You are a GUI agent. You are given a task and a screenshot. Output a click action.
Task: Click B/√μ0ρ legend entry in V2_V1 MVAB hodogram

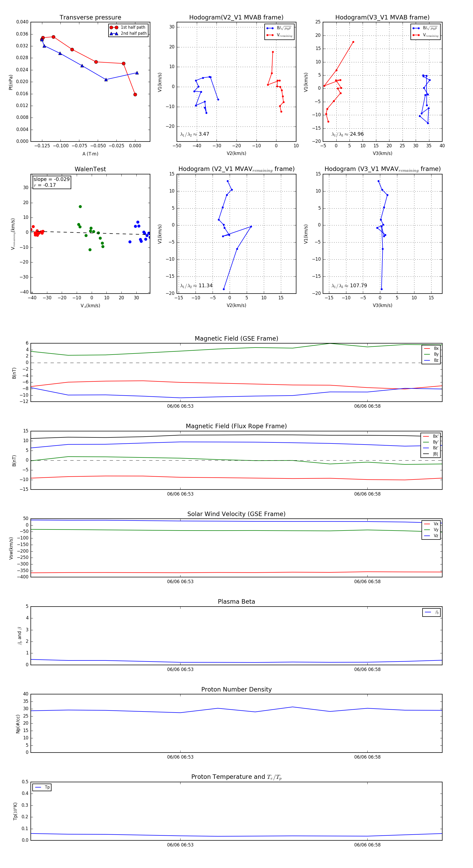[x=279, y=28]
